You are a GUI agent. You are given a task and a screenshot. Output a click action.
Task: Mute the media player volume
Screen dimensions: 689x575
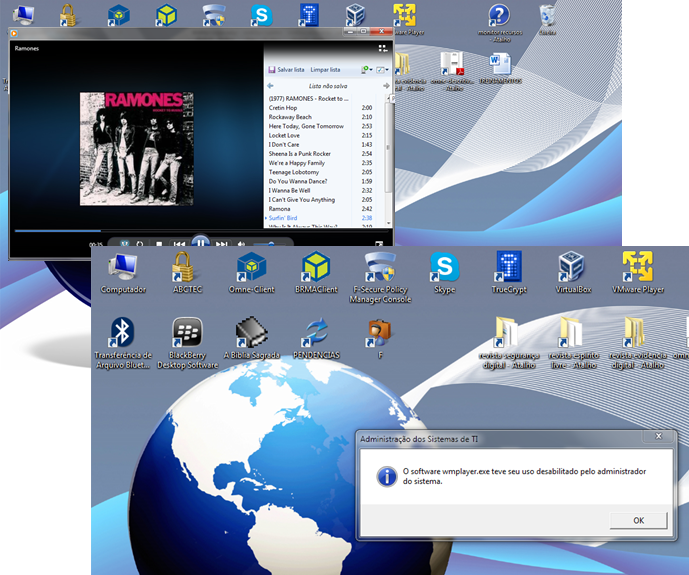(x=241, y=244)
